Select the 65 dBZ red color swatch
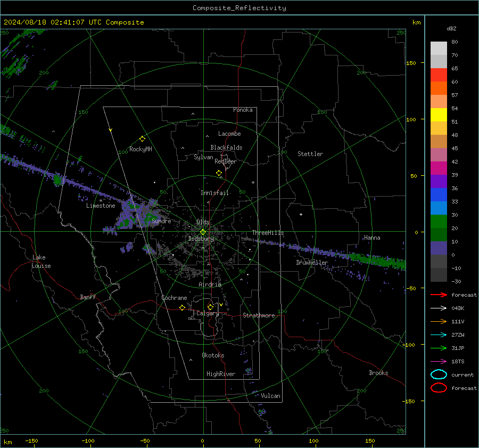 coord(439,75)
